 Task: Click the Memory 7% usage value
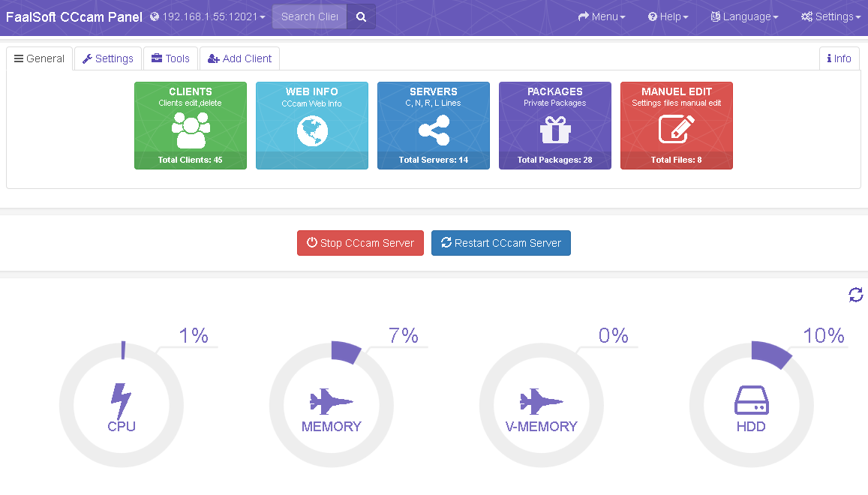[x=404, y=335]
